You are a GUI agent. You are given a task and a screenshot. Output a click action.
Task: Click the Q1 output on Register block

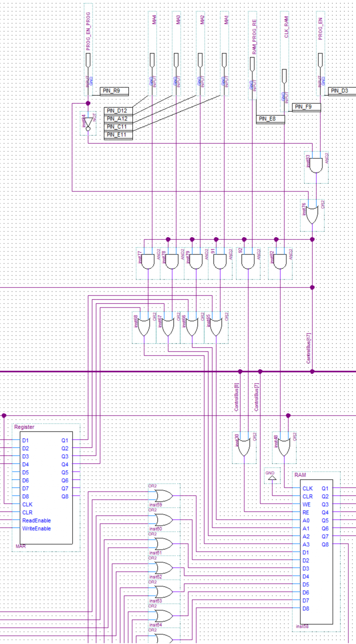click(65, 441)
